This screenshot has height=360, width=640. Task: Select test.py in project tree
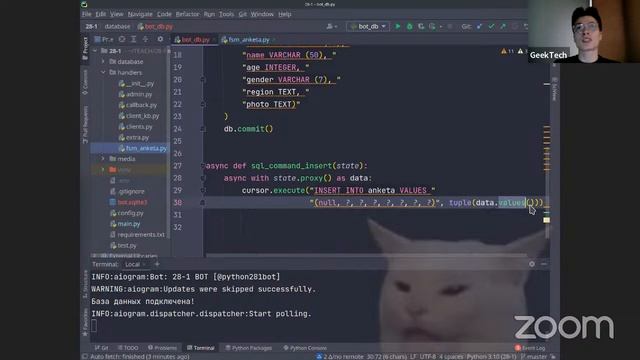pyautogui.click(x=123, y=245)
